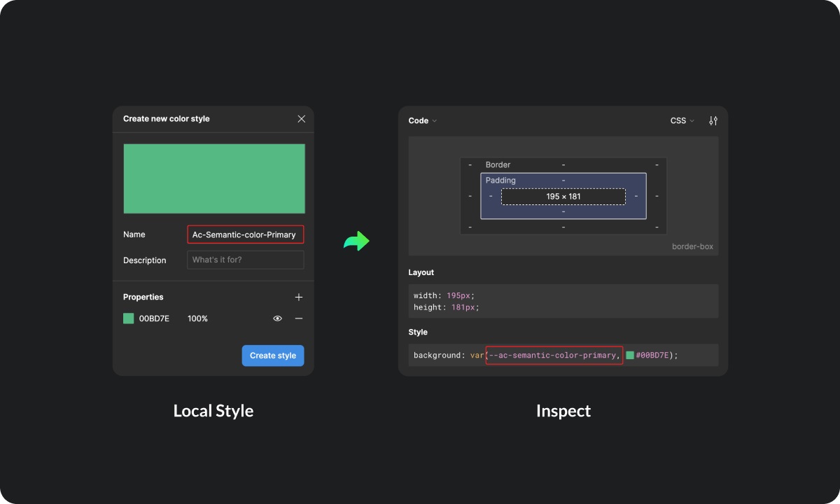The image size is (840, 504).
Task: Click the 100% opacity value
Action: [x=197, y=318]
